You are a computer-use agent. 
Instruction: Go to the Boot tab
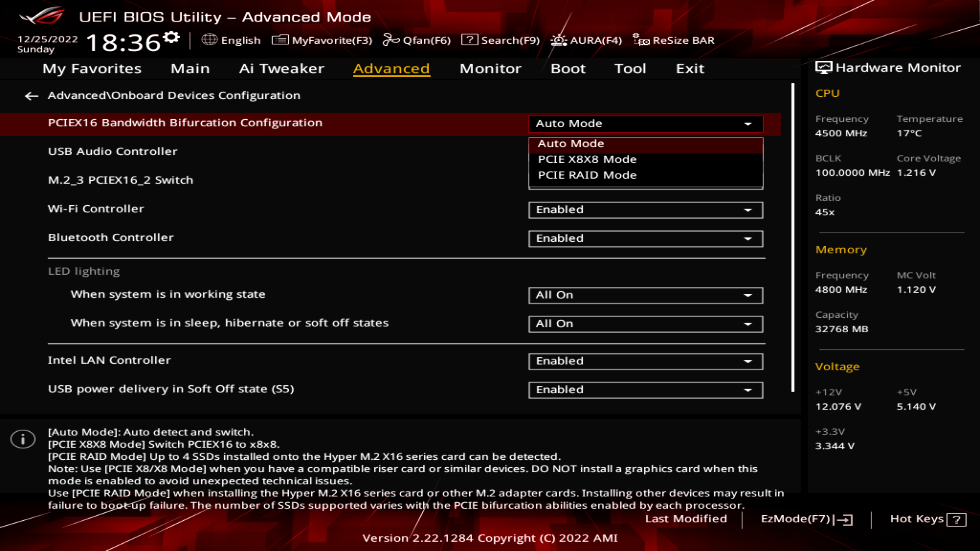pos(568,69)
